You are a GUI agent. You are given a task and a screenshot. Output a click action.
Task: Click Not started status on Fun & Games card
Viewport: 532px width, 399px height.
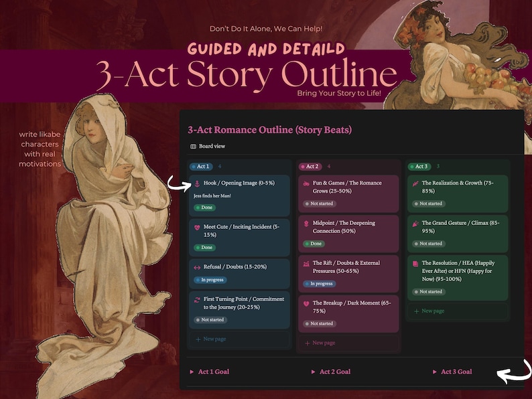pos(320,204)
